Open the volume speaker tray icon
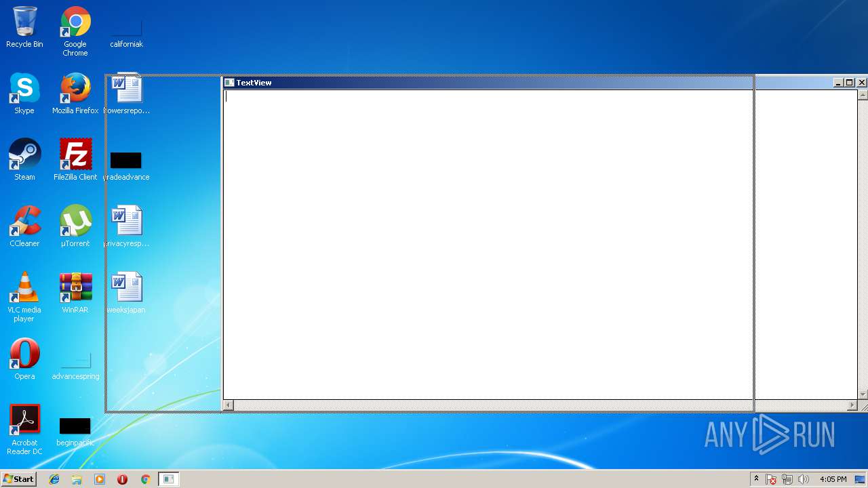 (x=804, y=479)
